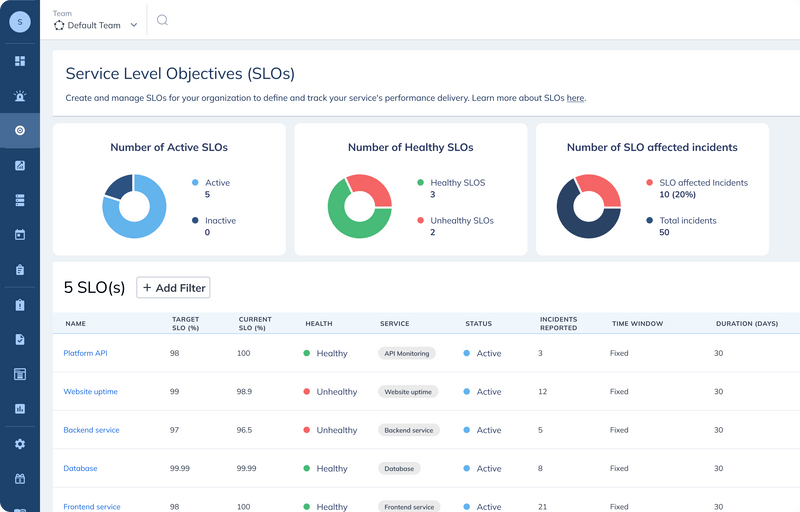Click the user avatar labeled S
The height and width of the screenshot is (512, 800).
pyautogui.click(x=20, y=21)
